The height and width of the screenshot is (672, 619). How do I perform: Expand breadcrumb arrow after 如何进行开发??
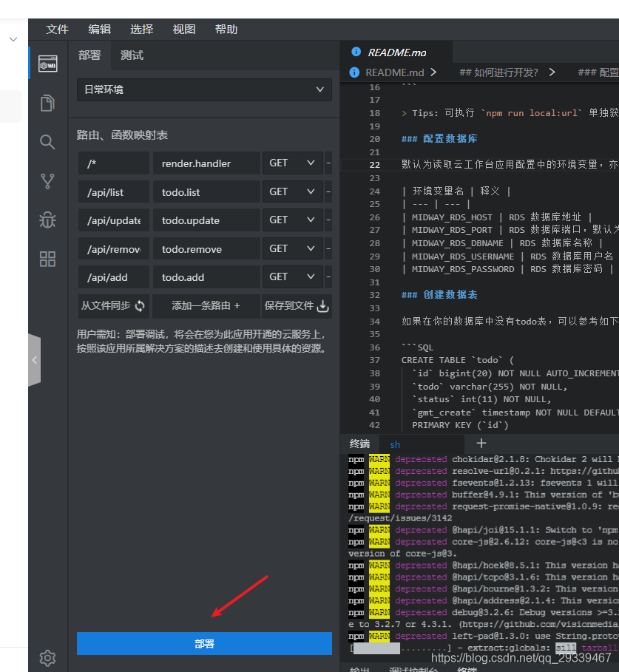pos(552,72)
